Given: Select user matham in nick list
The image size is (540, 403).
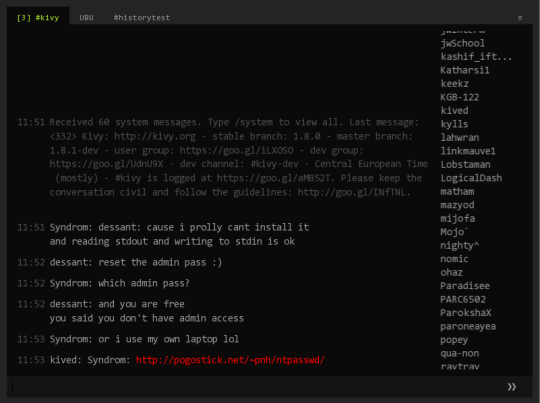Looking at the screenshot, I should pyautogui.click(x=457, y=192).
